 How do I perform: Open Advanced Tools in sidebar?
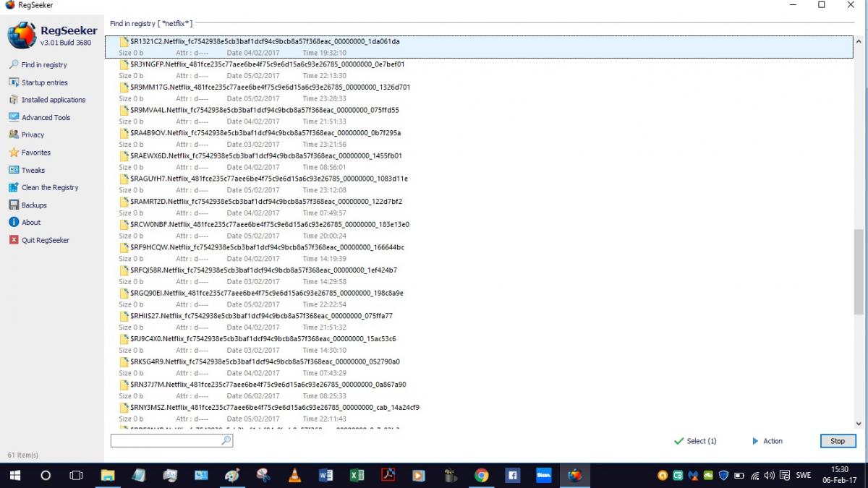(40, 117)
